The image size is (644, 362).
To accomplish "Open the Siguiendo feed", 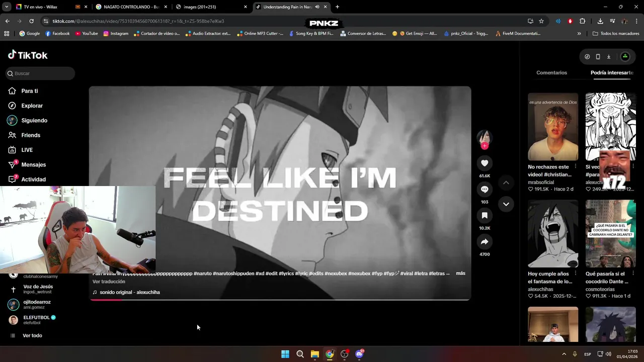I will tap(34, 121).
